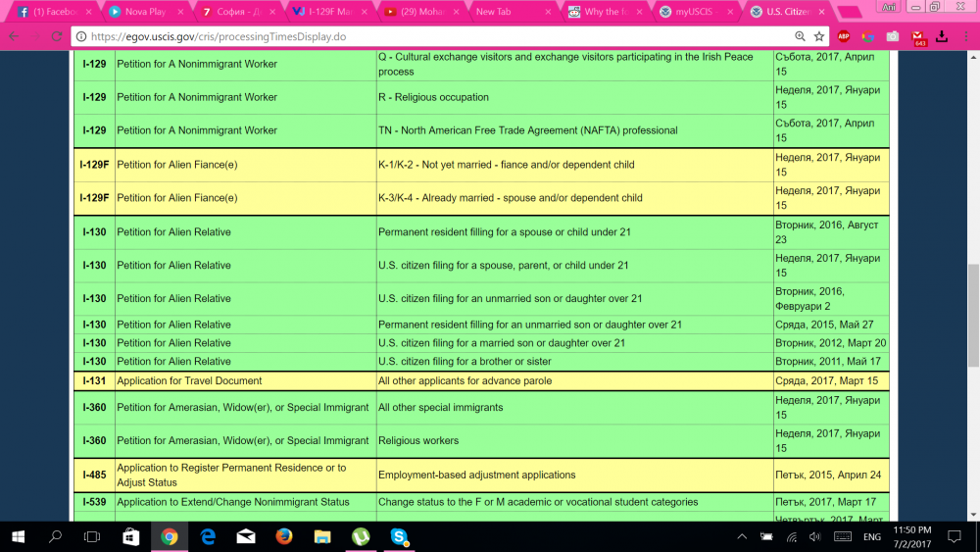Select the I-539 form cell

click(x=94, y=502)
